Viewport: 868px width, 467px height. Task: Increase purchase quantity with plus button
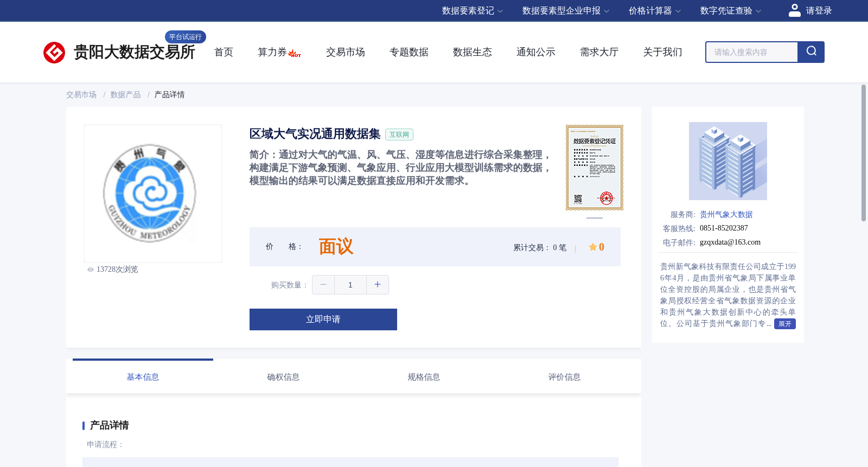378,285
